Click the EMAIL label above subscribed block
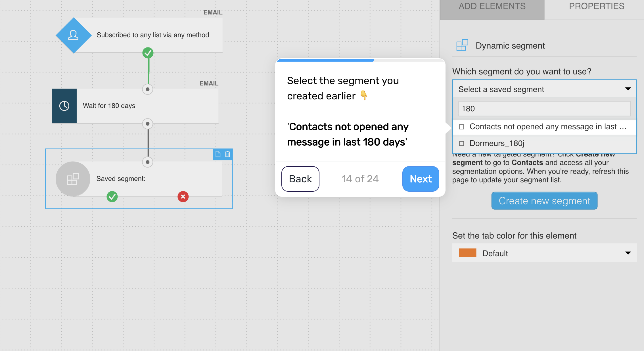Image resolution: width=644 pixels, height=351 pixels. click(213, 12)
